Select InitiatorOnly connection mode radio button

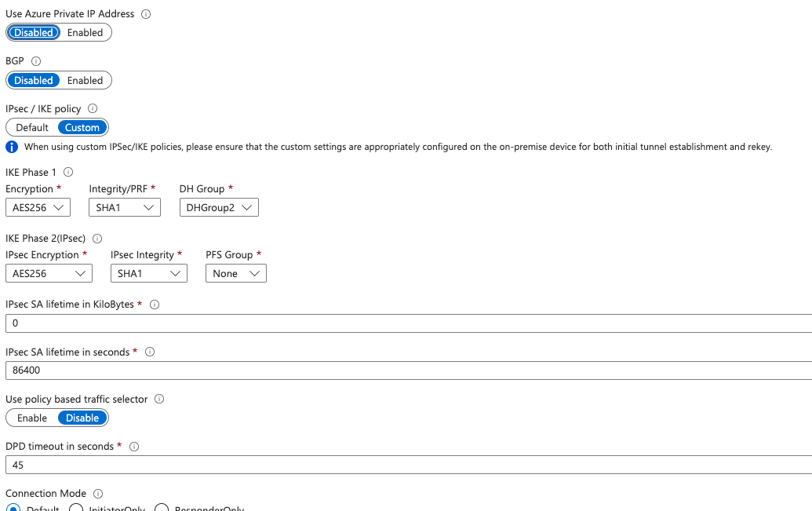(x=76, y=508)
